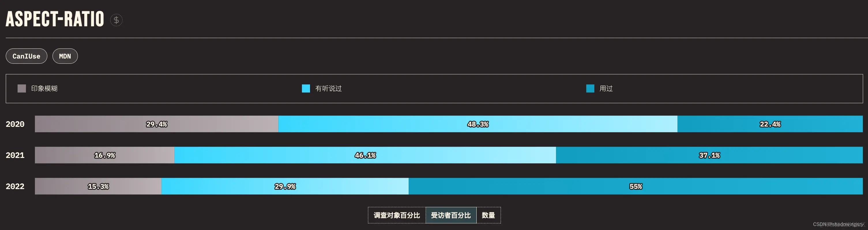Click the 2020 year label
The width and height of the screenshot is (868, 230).
coord(15,124)
